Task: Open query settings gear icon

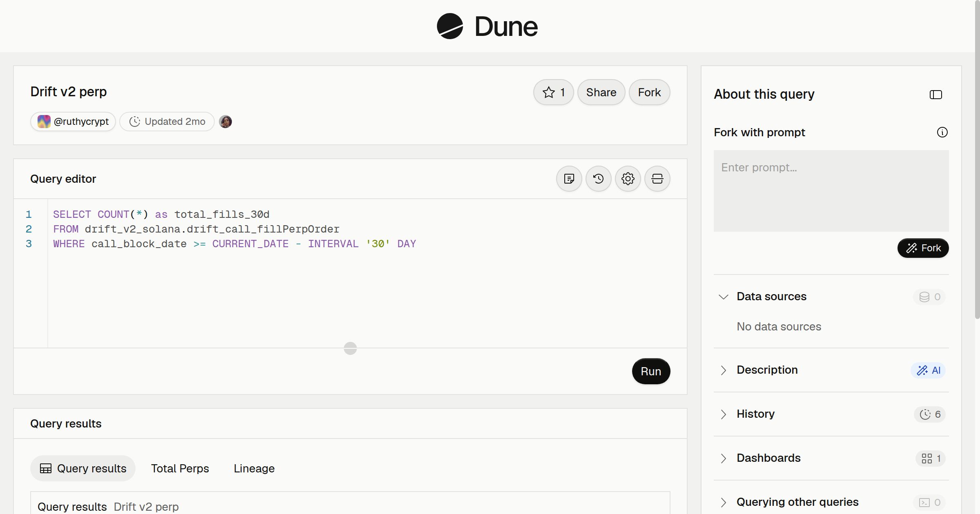Action: 628,179
